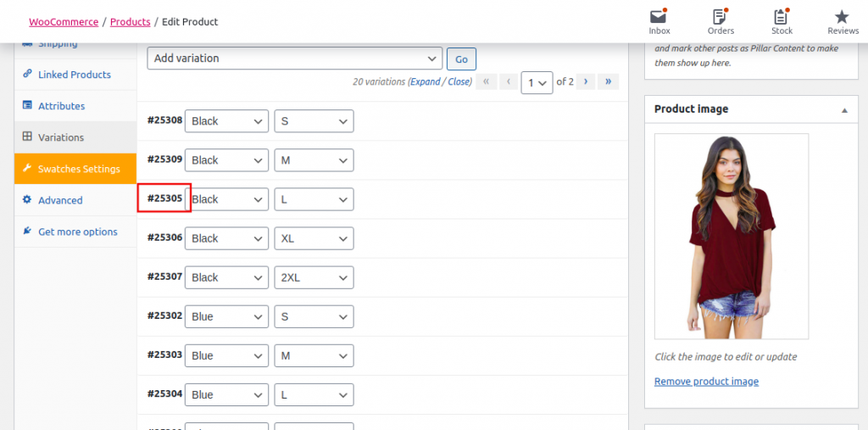This screenshot has height=430, width=868.
Task: Switch to the Swatches Settings tab
Action: 75,169
